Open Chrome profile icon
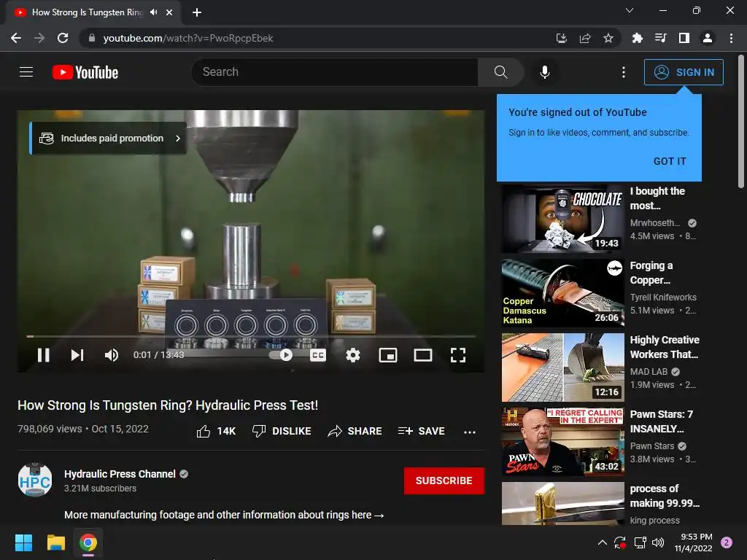The image size is (747, 560). pos(708,38)
